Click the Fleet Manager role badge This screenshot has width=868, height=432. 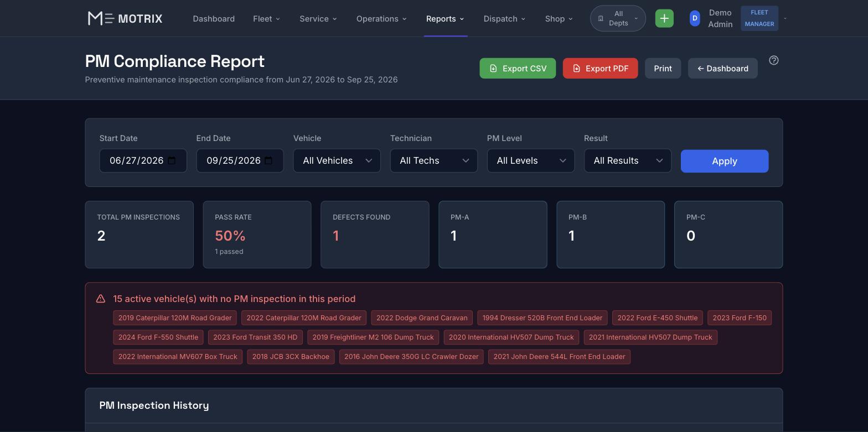click(759, 18)
